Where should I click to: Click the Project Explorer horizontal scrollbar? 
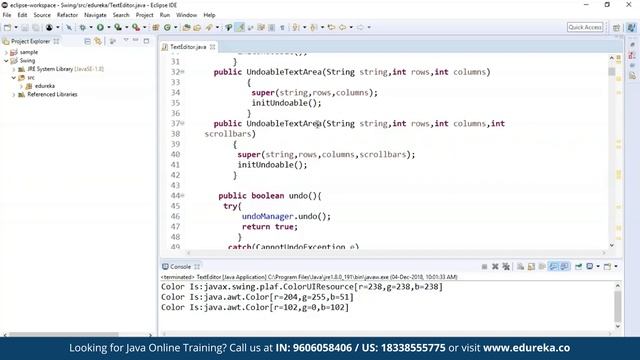(64, 335)
